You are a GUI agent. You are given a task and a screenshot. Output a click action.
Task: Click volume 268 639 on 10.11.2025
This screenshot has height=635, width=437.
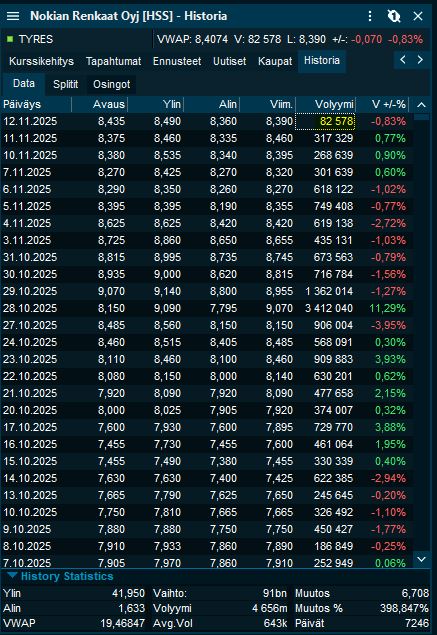click(333, 156)
